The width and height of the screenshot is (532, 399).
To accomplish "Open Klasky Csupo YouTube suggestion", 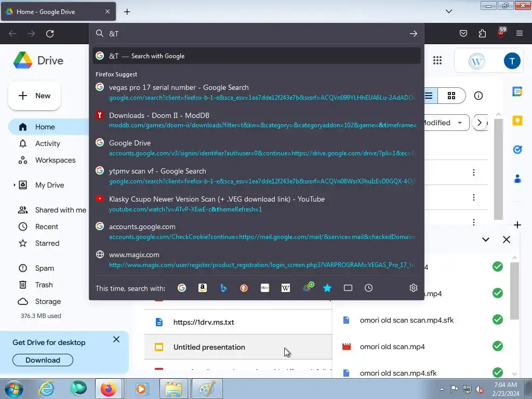I will coord(257,204).
